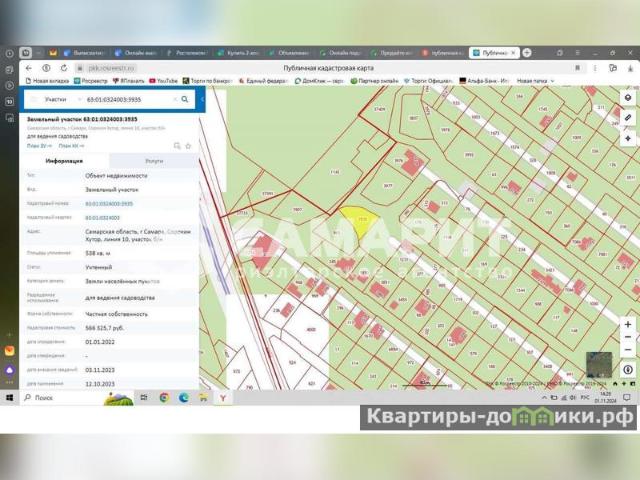The height and width of the screenshot is (480, 640).
Task: Switch to the Продайте browser tab
Action: 392,53
